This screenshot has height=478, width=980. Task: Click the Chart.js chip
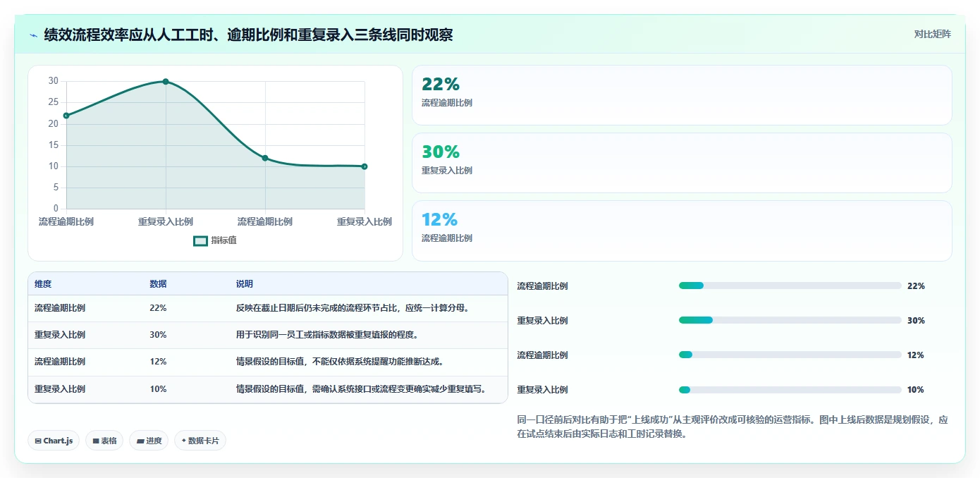pyautogui.click(x=54, y=441)
